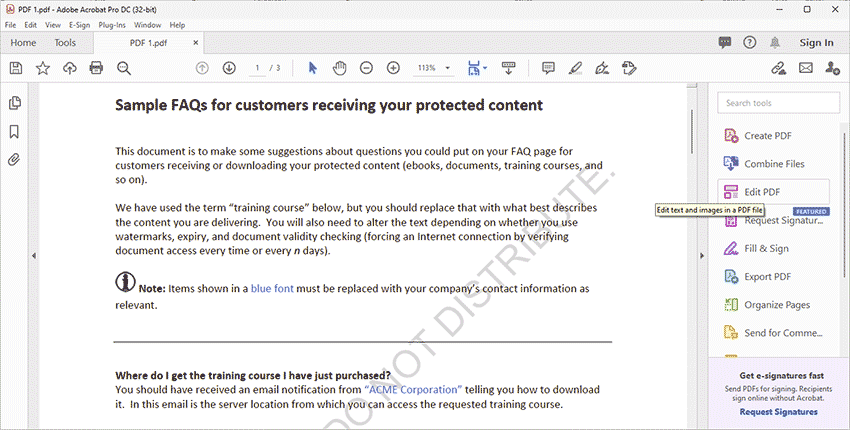850x430 pixels.
Task: Zoom in with the plus icon
Action: click(394, 68)
